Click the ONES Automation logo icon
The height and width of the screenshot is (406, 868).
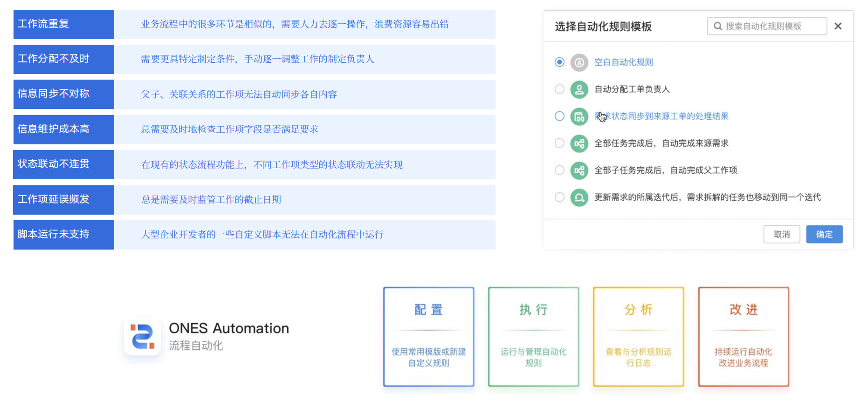pyautogui.click(x=142, y=337)
